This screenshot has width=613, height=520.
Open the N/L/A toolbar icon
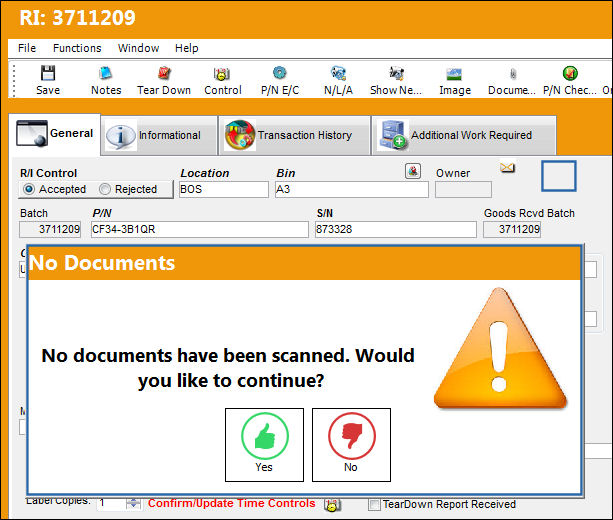338,73
